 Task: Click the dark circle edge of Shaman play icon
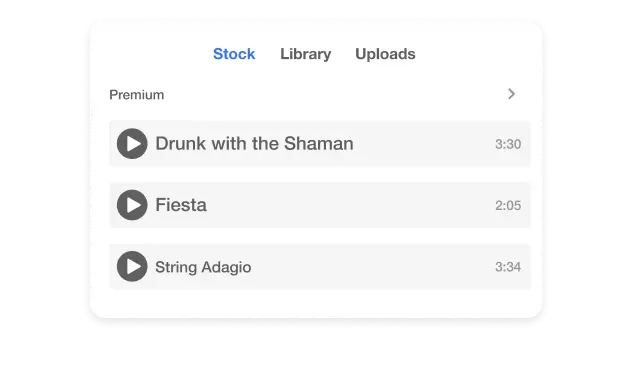click(x=120, y=144)
